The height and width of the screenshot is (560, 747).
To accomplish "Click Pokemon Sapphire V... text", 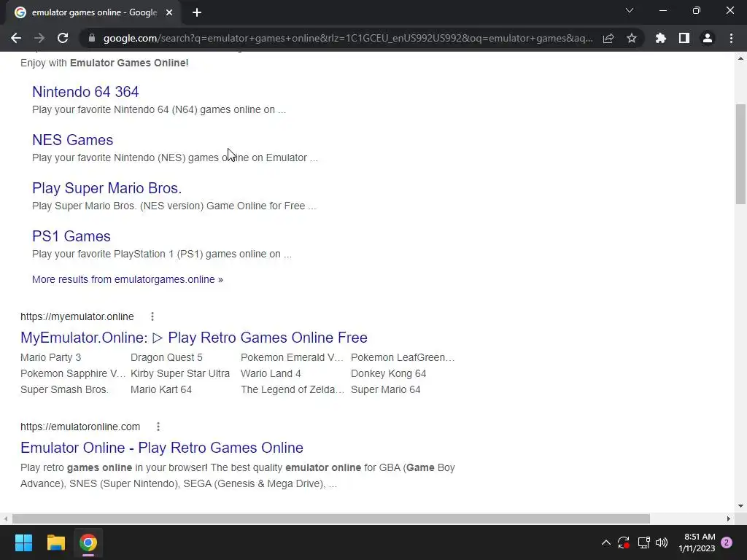I will pyautogui.click(x=73, y=374).
